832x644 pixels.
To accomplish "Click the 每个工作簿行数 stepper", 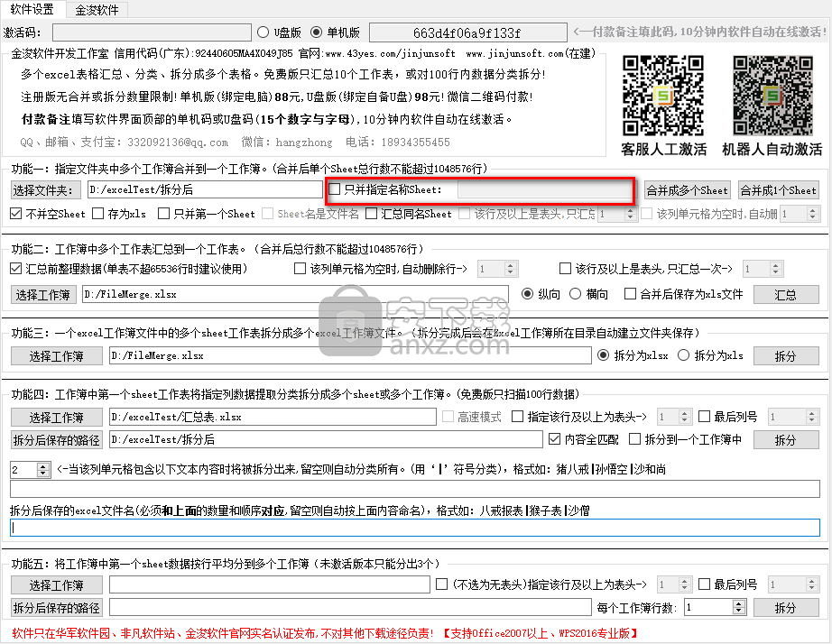I will [716, 607].
